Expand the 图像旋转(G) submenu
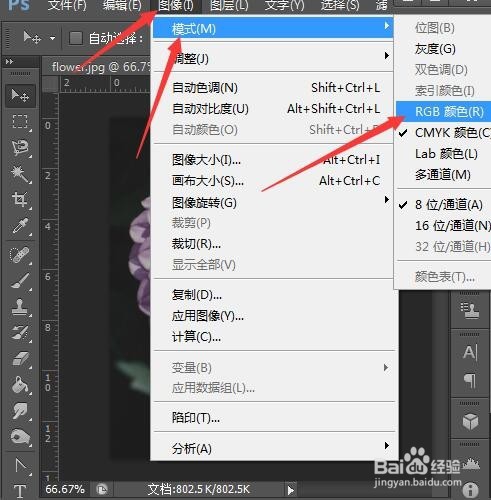The image size is (491, 500). 273,202
